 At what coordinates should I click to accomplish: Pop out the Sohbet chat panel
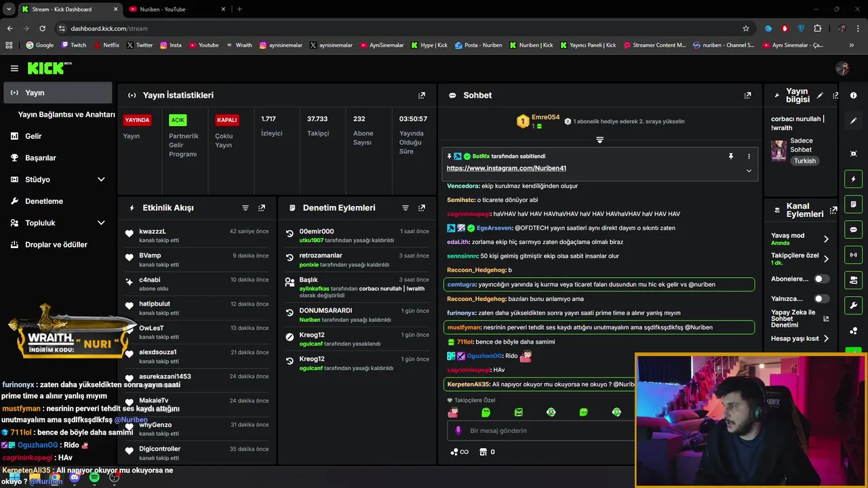(x=747, y=96)
